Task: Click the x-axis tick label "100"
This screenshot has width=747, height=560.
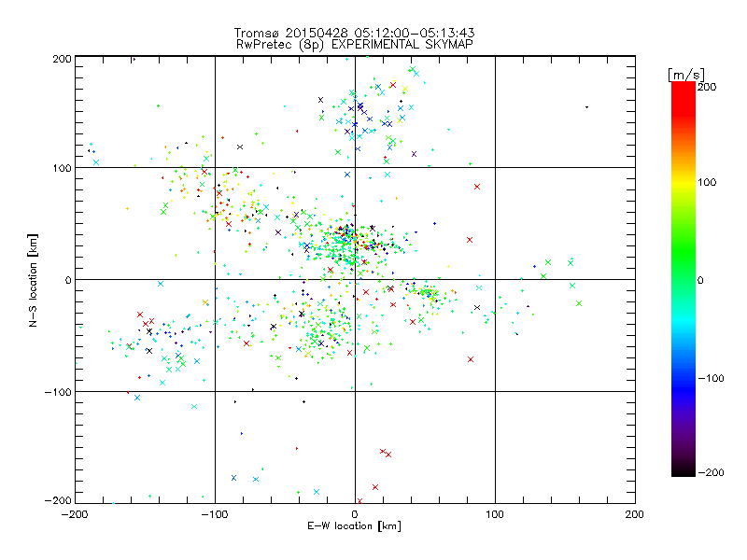Action: [495, 514]
